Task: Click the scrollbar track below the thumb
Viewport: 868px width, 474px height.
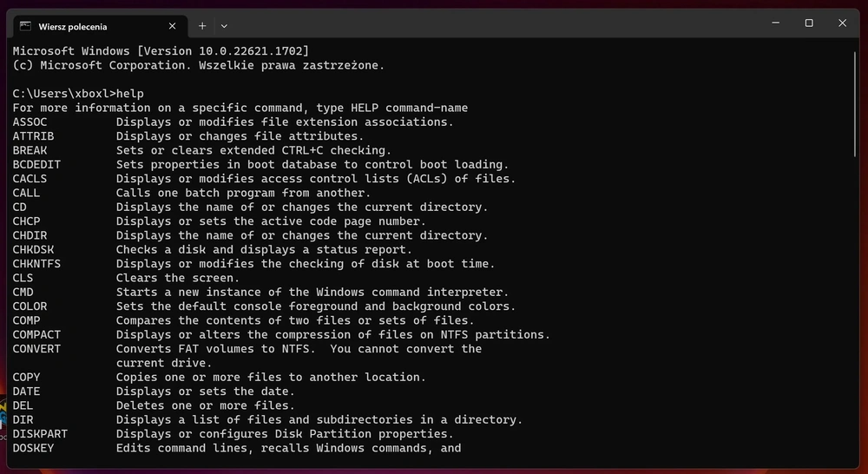Action: point(855,310)
